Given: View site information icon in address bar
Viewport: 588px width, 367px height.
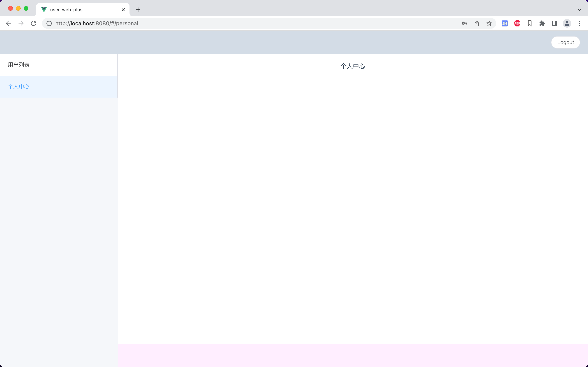Looking at the screenshot, I should (49, 23).
